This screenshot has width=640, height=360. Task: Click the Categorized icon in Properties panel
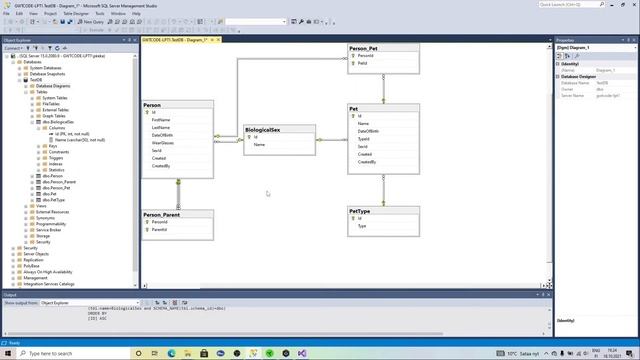click(x=560, y=56)
